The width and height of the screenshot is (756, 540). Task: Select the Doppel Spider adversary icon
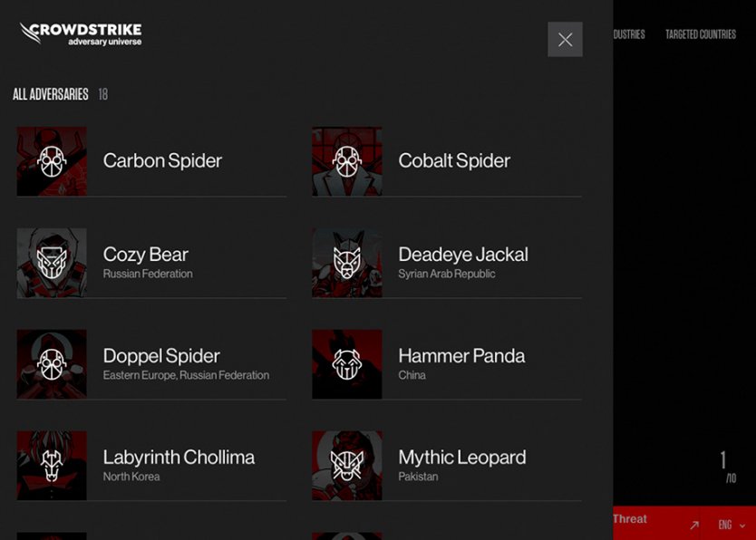tap(52, 364)
